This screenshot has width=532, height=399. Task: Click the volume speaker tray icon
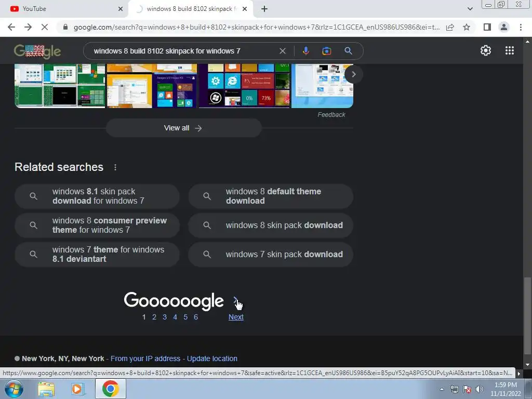[x=479, y=389]
